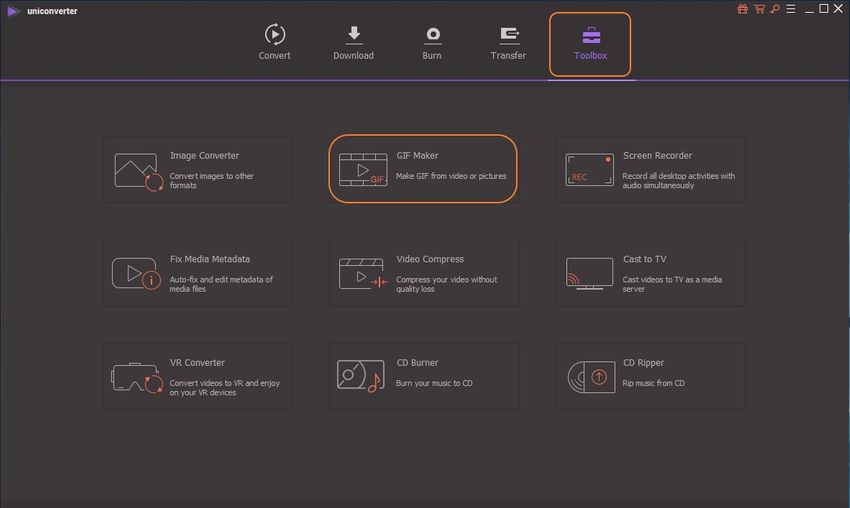Open the Cast to TV icon
This screenshot has width=850, height=508.
pyautogui.click(x=589, y=273)
